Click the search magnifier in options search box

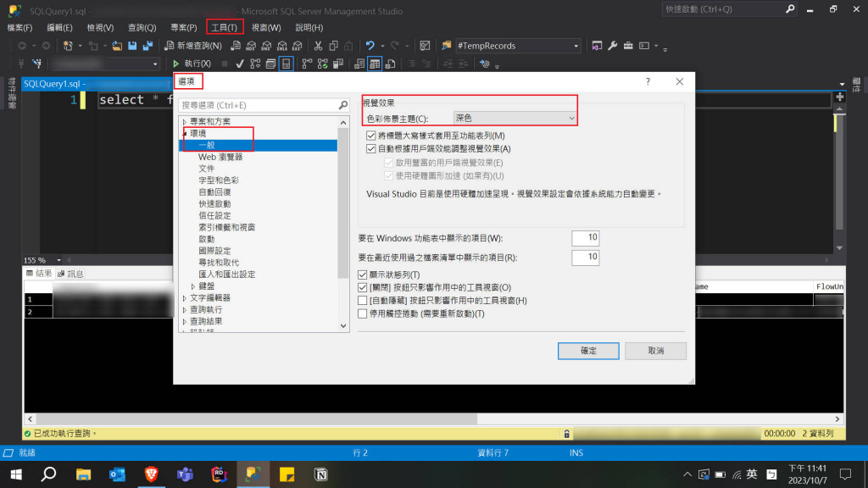(x=343, y=105)
